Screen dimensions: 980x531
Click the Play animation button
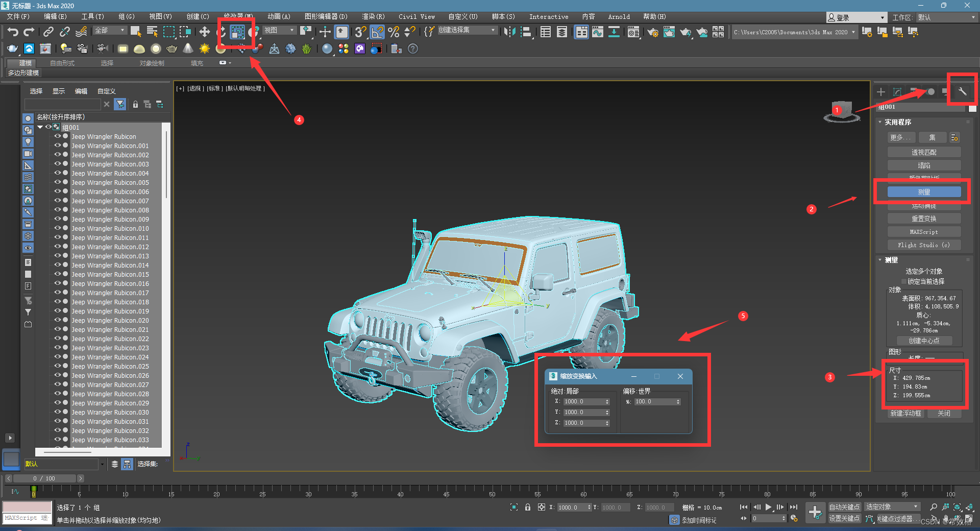pos(768,507)
